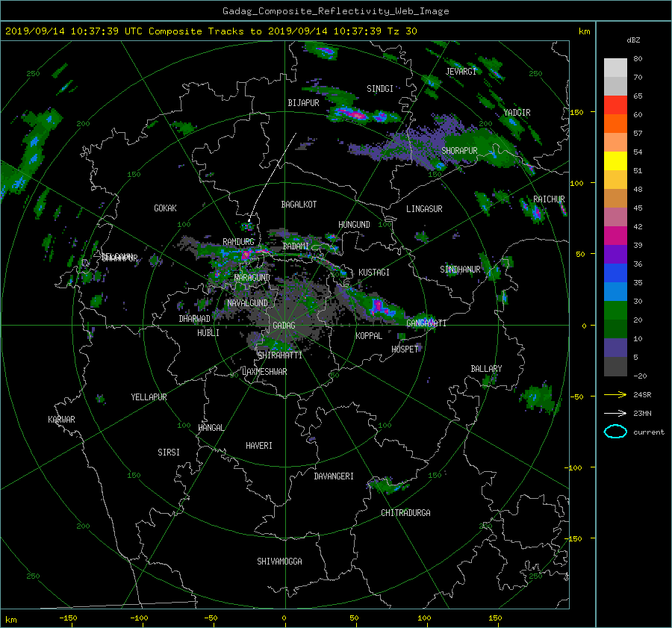The height and width of the screenshot is (628, 672).
Task: Pick the bright green 30 dBZ legend swatch
Action: (615, 310)
